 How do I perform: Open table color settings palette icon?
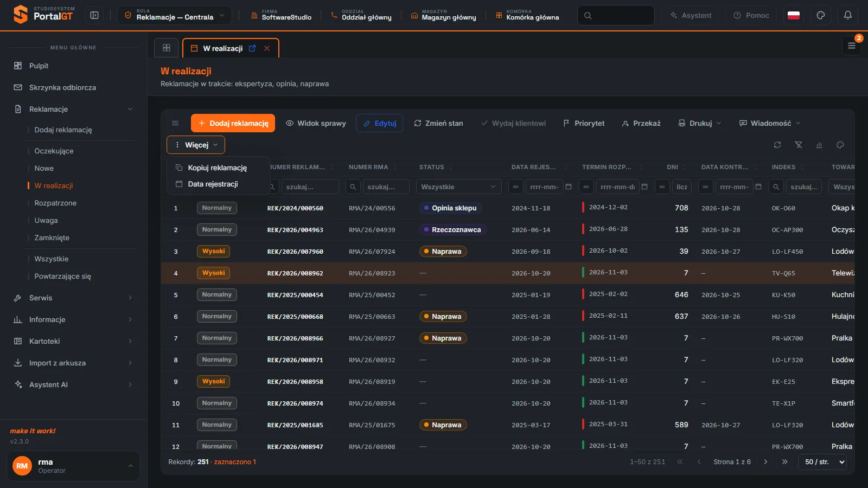click(840, 145)
